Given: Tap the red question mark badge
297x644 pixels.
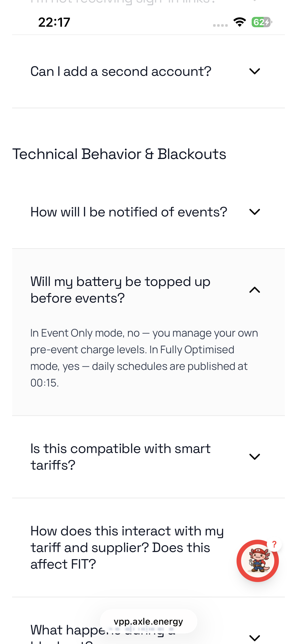Looking at the screenshot, I should pos(274,544).
